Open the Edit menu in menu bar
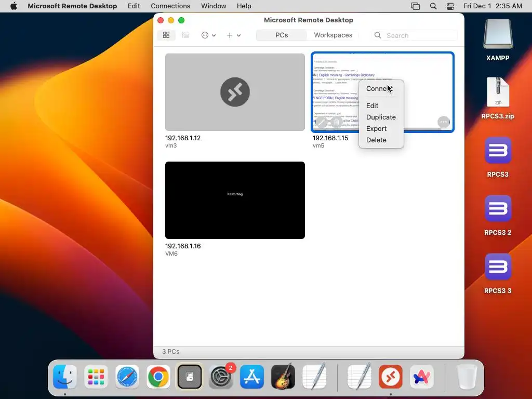532x399 pixels. point(134,6)
